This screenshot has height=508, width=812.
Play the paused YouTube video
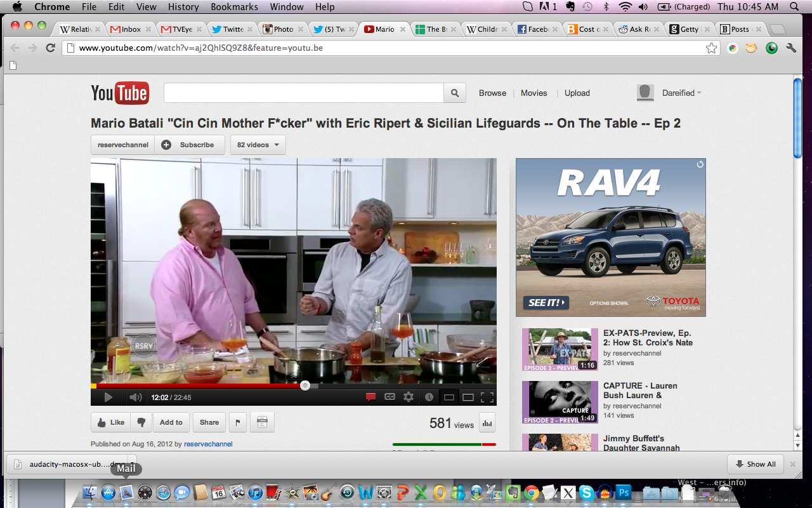point(108,398)
